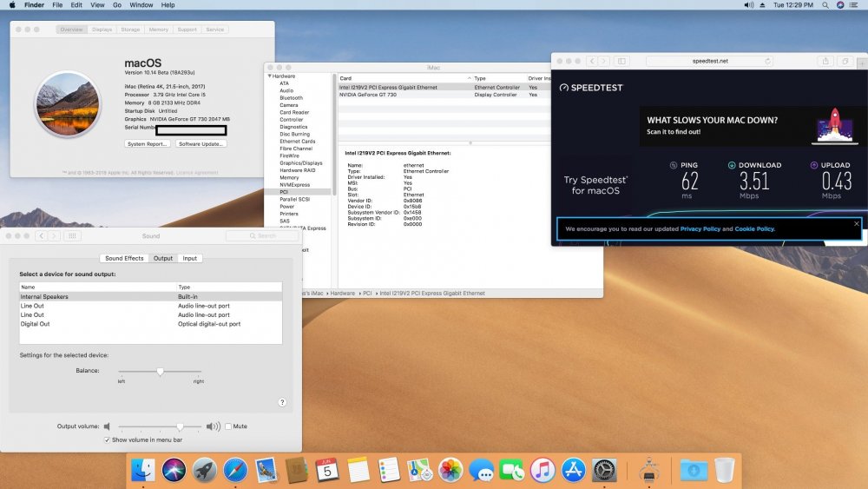Open FaceTime icon in Dock
Image resolution: width=868 pixels, height=489 pixels.
click(x=512, y=470)
